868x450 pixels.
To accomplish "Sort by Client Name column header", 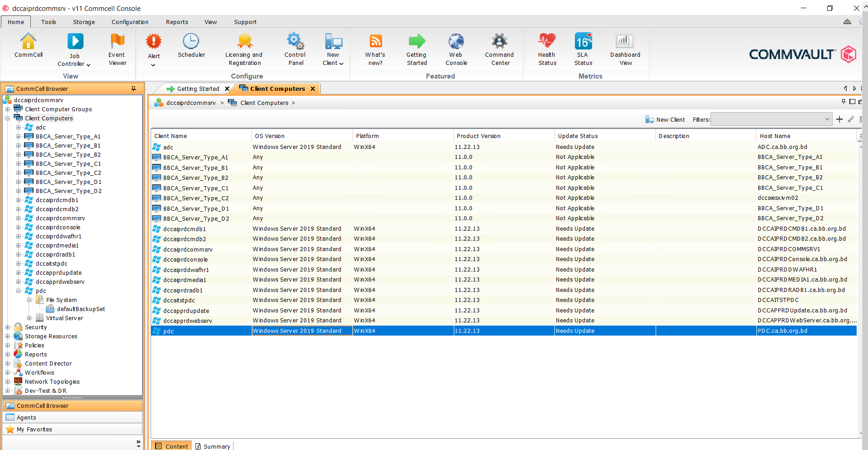I will coord(201,136).
